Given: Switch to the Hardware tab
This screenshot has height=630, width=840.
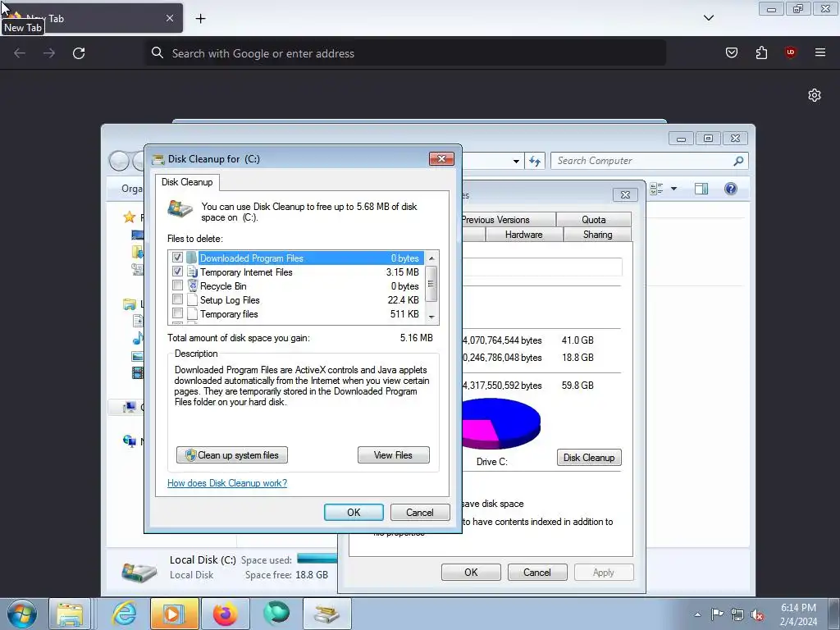Looking at the screenshot, I should [524, 235].
